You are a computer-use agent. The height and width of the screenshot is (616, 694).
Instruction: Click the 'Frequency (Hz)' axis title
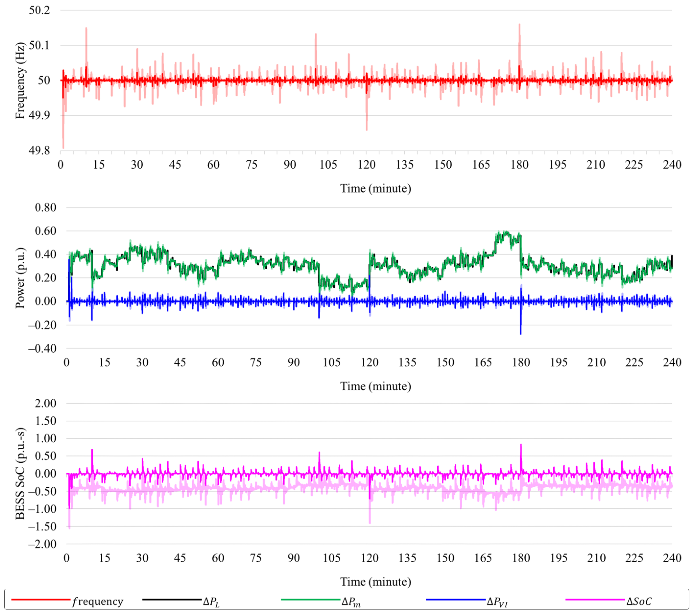20,80
